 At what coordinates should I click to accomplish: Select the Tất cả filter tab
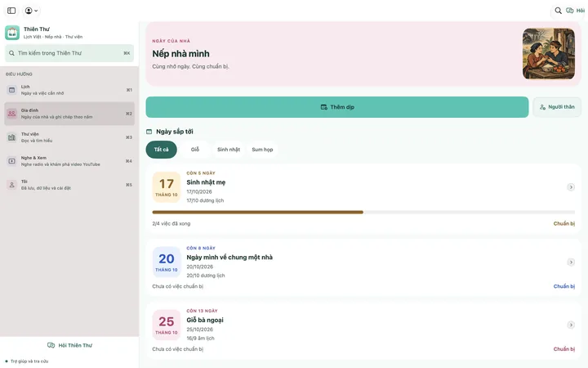[x=161, y=150]
